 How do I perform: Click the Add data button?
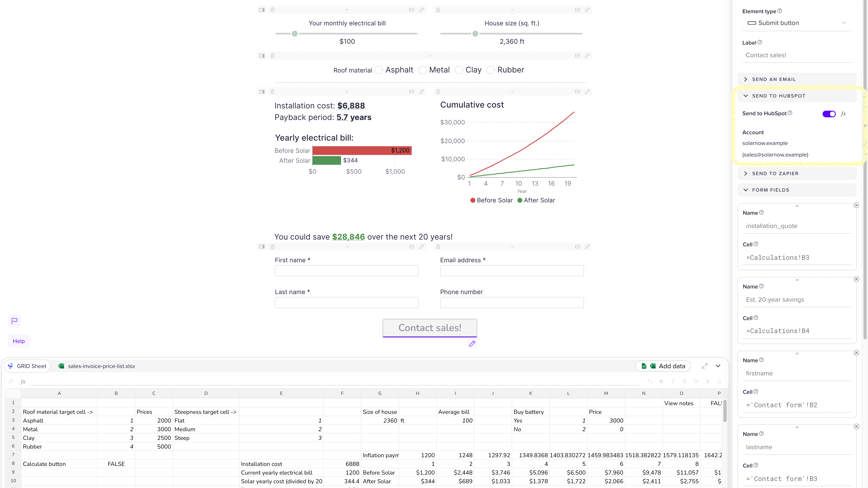663,366
